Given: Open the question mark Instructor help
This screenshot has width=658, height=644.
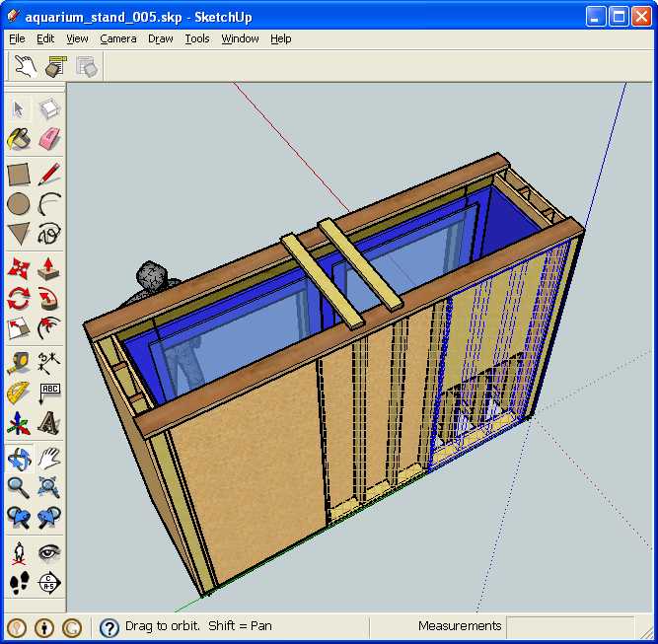Looking at the screenshot, I should pos(110,628).
